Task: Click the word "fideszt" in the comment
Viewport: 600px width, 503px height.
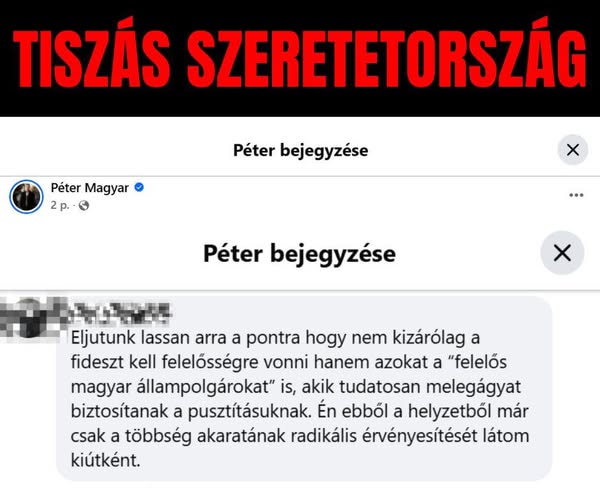Action: pyautogui.click(x=97, y=362)
